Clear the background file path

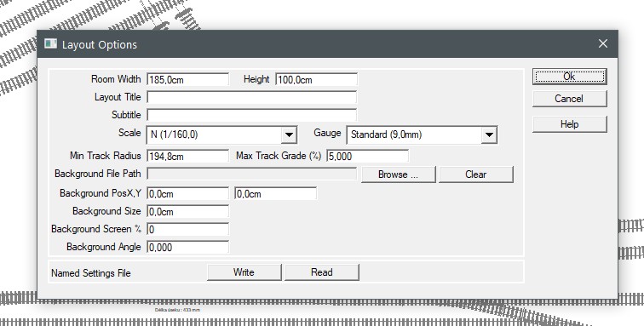coord(476,174)
